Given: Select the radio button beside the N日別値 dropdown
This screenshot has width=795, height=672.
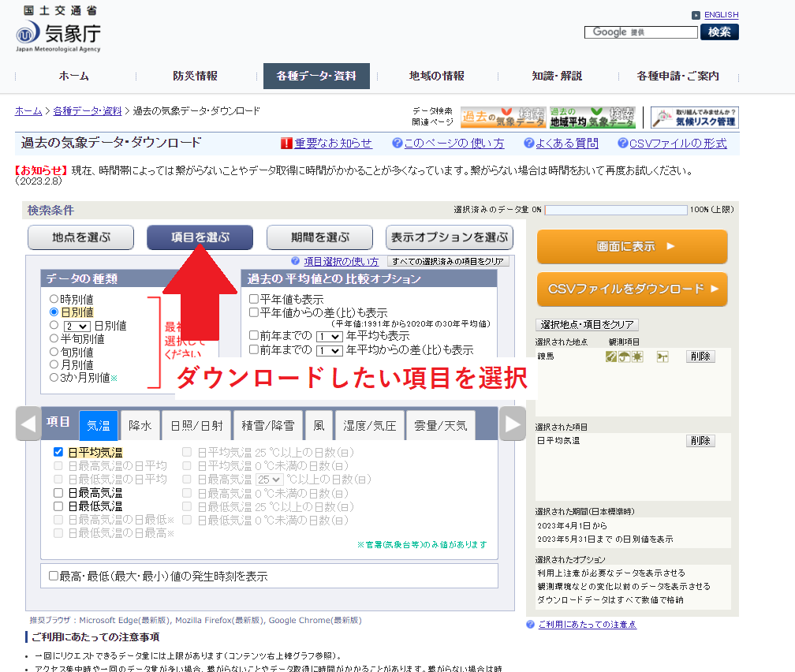Looking at the screenshot, I should [54, 325].
